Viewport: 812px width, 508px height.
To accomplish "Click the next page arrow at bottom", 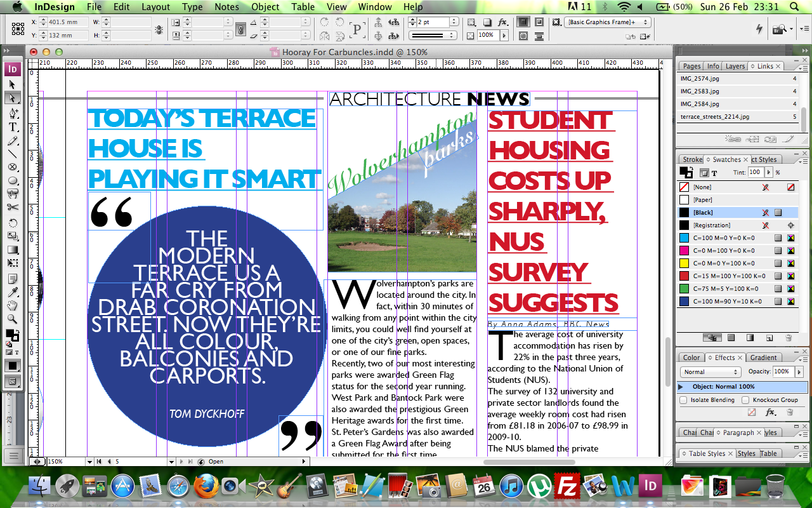I will (x=181, y=462).
